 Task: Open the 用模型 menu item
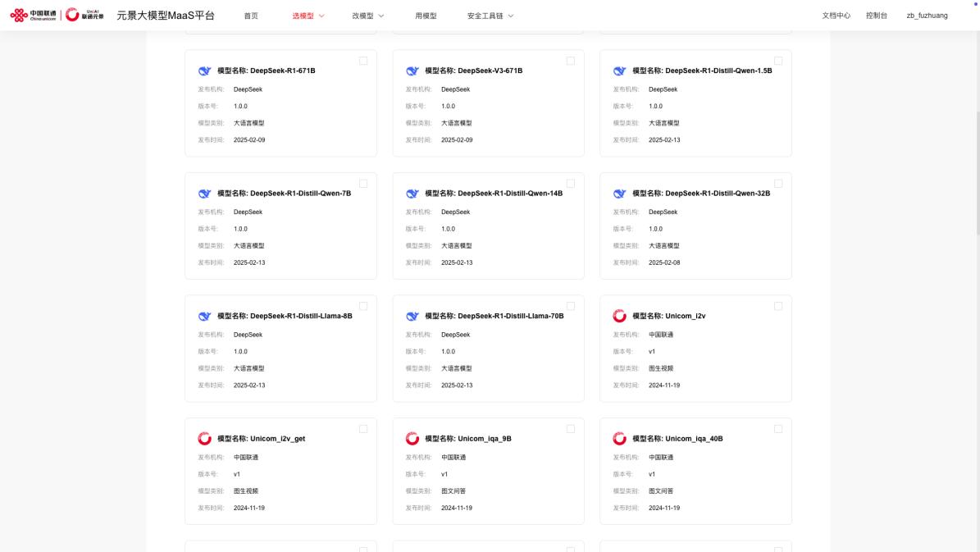pyautogui.click(x=426, y=16)
